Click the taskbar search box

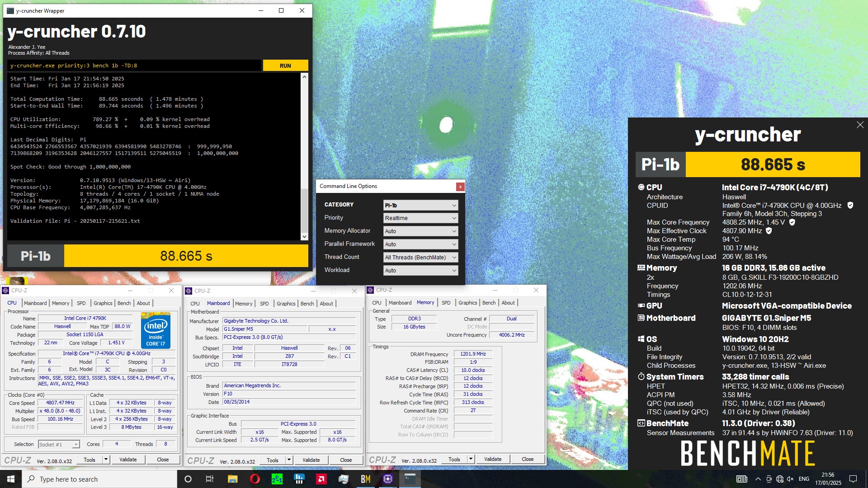(x=99, y=479)
